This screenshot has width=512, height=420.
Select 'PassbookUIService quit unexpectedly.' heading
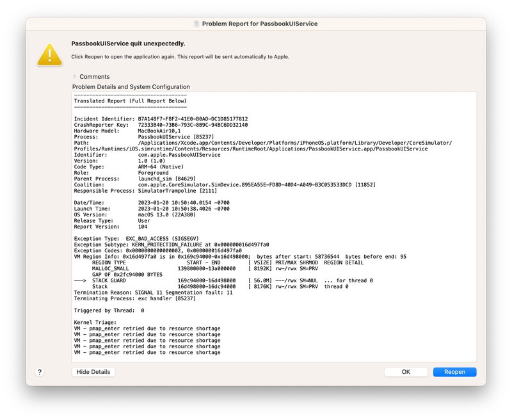128,44
